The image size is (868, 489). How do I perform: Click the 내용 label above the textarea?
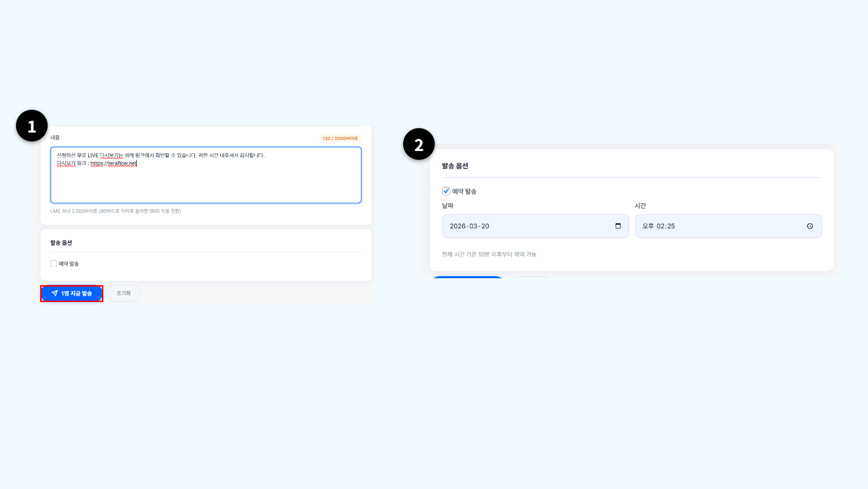pyautogui.click(x=55, y=137)
